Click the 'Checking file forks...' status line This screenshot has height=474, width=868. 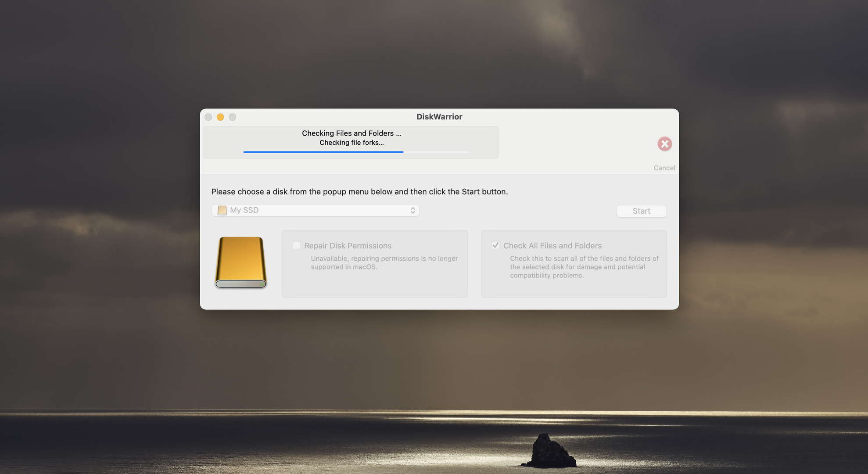352,143
